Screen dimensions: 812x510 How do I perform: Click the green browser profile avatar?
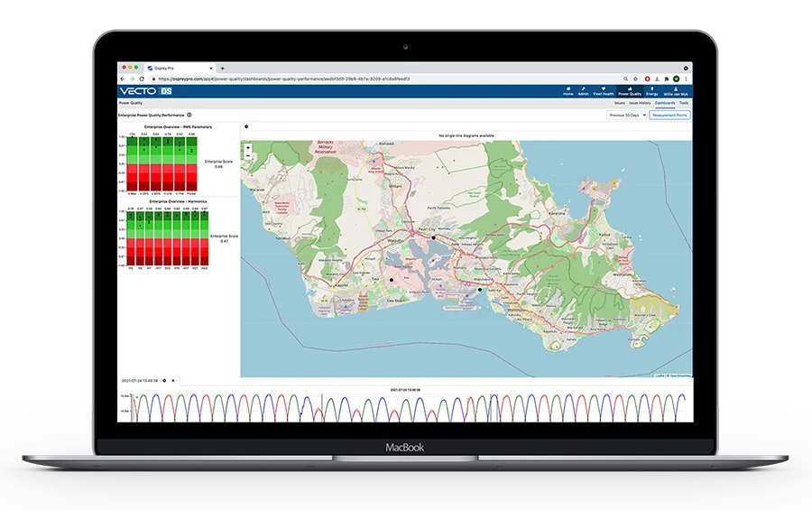(x=676, y=79)
